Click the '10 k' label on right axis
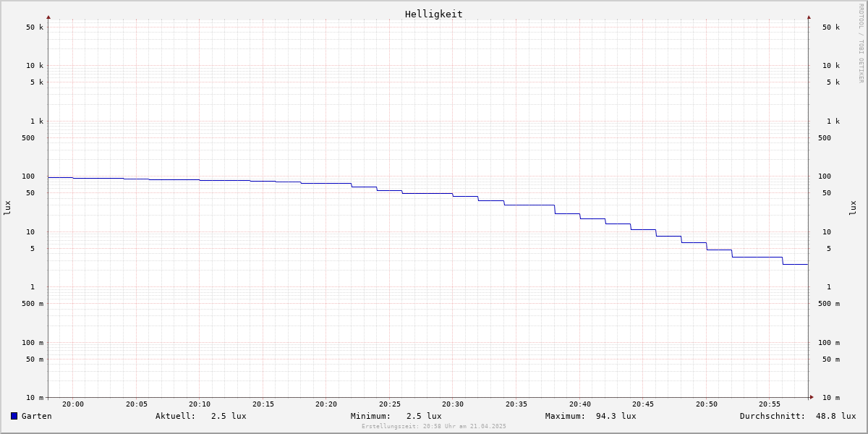Viewport: 868px width, 434px height. coord(831,66)
